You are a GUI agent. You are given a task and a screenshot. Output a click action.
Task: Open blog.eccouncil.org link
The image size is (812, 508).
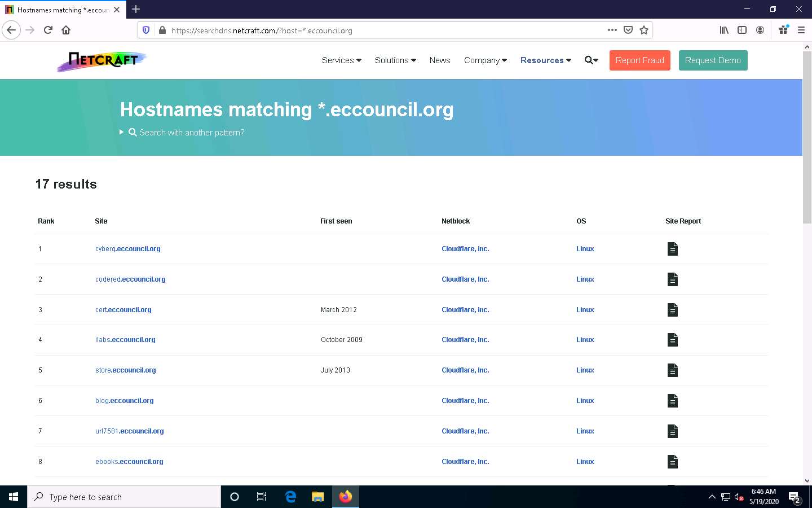pyautogui.click(x=125, y=401)
